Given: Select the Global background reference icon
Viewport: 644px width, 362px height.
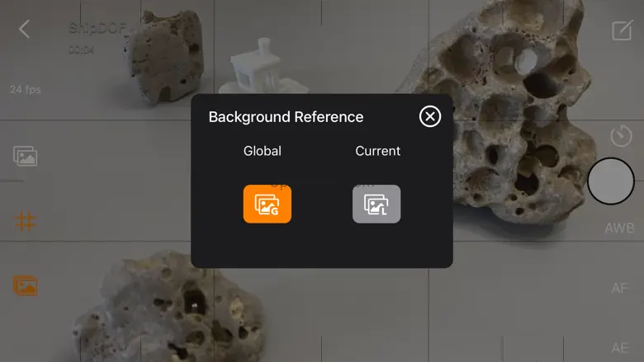Looking at the screenshot, I should click(267, 204).
